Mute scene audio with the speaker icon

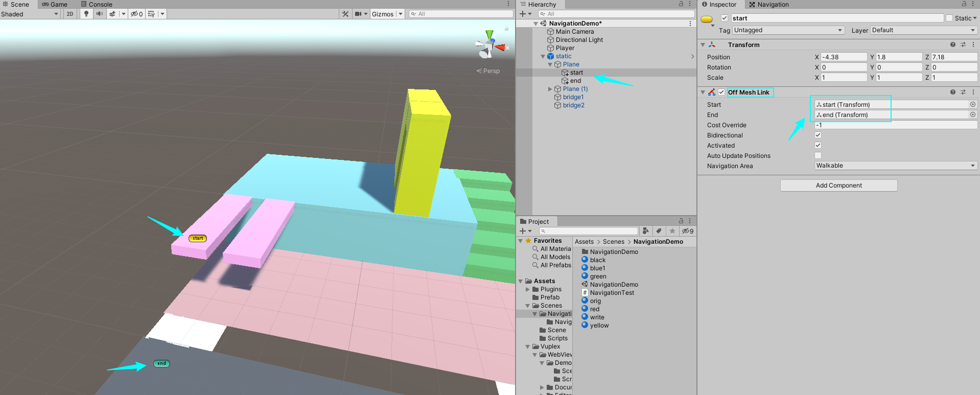click(x=100, y=14)
